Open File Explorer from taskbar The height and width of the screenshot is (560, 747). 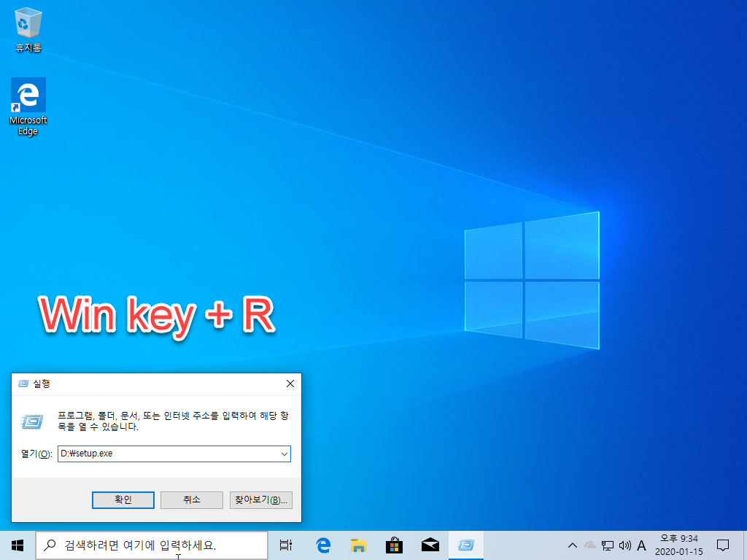(359, 545)
